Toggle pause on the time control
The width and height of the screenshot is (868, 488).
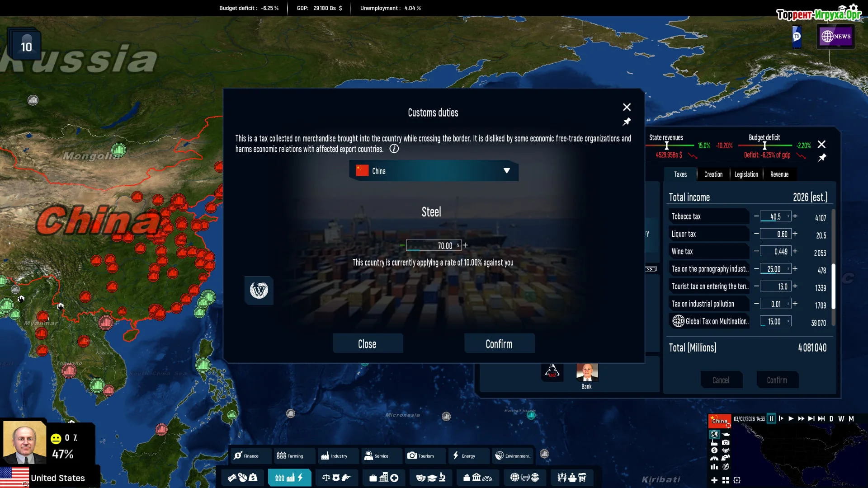[x=771, y=418]
